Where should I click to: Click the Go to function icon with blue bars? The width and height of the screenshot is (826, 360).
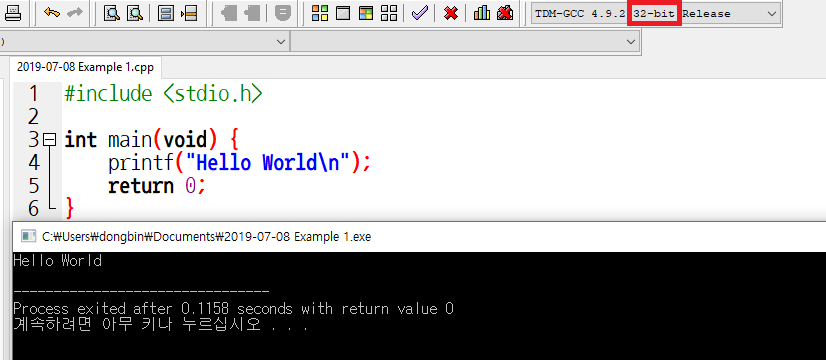(166, 13)
